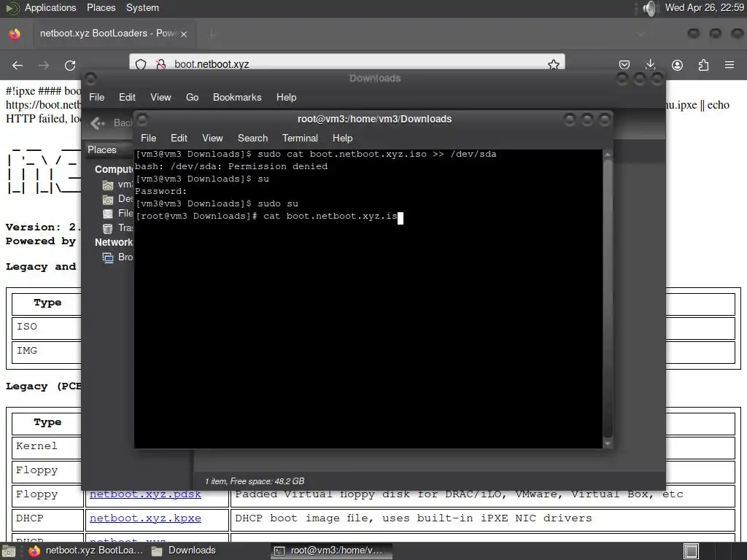Open Firefox hamburger menu
This screenshot has width=747, height=560.
(x=729, y=65)
